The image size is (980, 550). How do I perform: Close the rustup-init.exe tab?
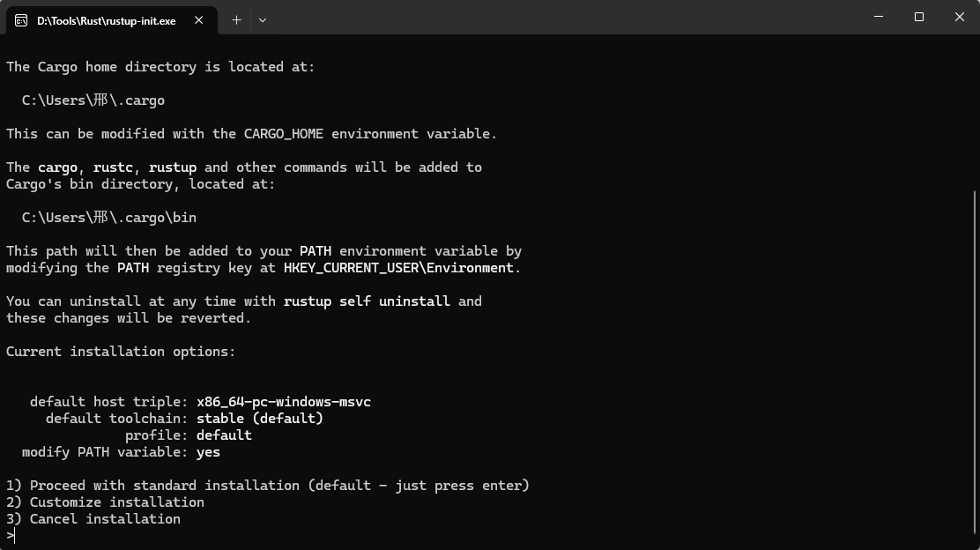pos(199,19)
